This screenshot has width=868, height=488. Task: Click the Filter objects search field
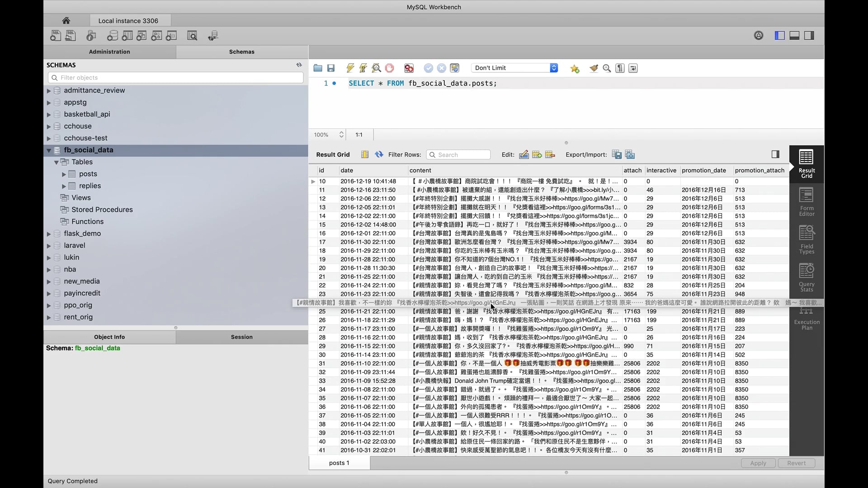[x=176, y=78]
